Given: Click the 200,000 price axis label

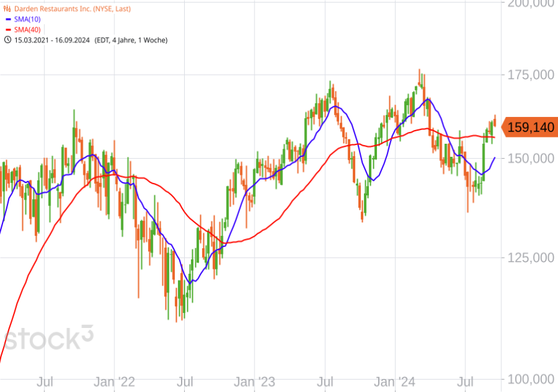Looking at the screenshot, I should [530, 4].
